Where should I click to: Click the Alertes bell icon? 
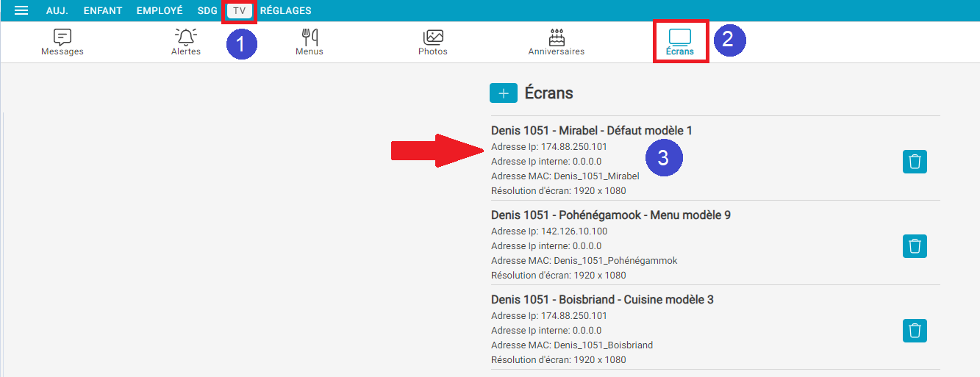point(186,37)
